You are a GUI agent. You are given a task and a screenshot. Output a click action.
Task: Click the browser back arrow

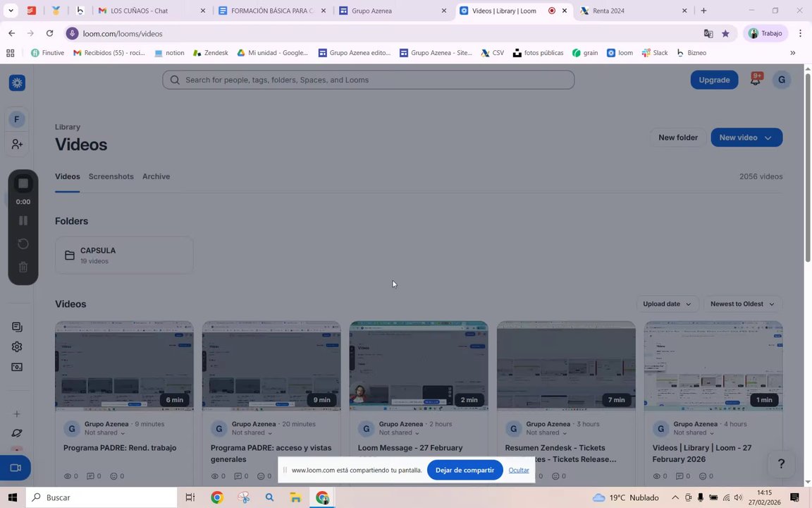[x=11, y=33]
